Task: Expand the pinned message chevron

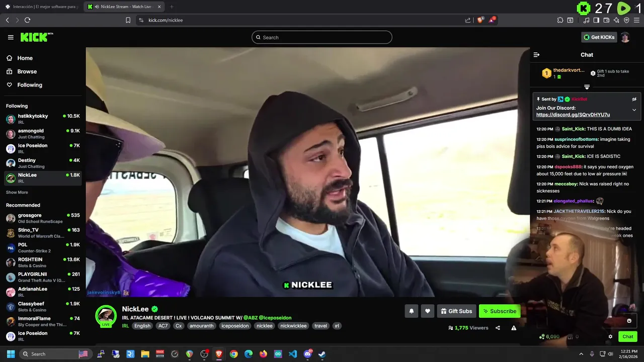Action: (x=634, y=110)
